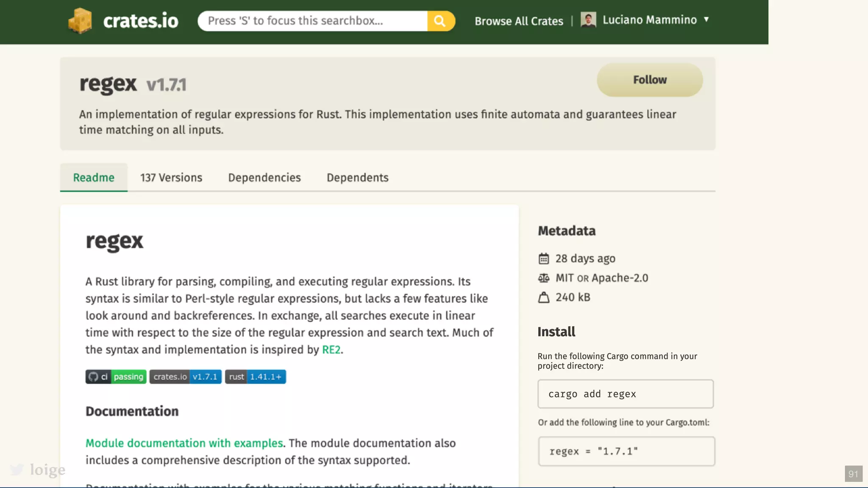Viewport: 868px width, 488px height.
Task: Click the GitHub ci passing badge
Action: (x=116, y=377)
